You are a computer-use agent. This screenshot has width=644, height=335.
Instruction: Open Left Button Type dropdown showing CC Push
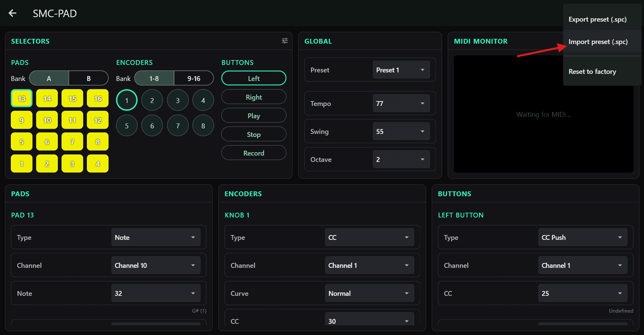(583, 237)
